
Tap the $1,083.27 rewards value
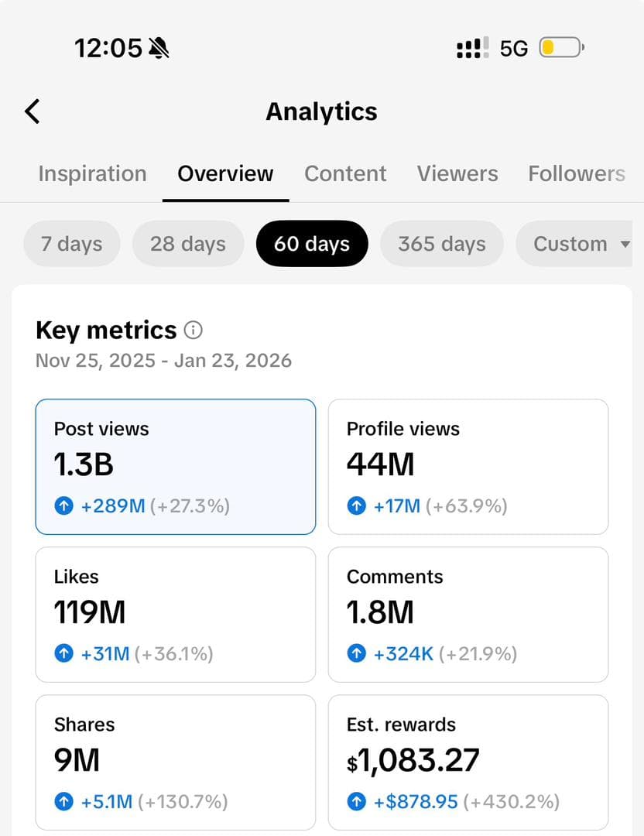413,760
